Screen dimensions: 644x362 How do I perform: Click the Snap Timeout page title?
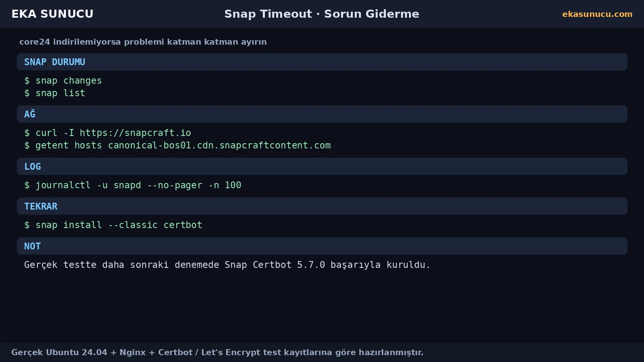click(x=322, y=14)
